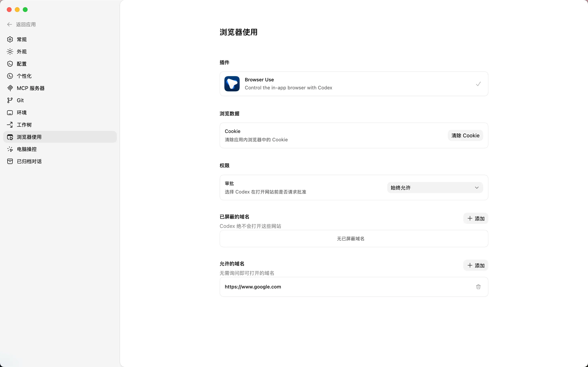Open Appearance settings via sun icon
This screenshot has width=588, height=367.
[x=10, y=51]
